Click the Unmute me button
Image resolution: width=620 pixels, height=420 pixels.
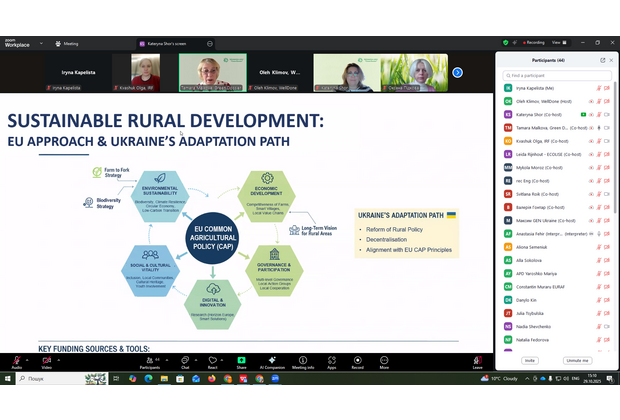[577, 360]
